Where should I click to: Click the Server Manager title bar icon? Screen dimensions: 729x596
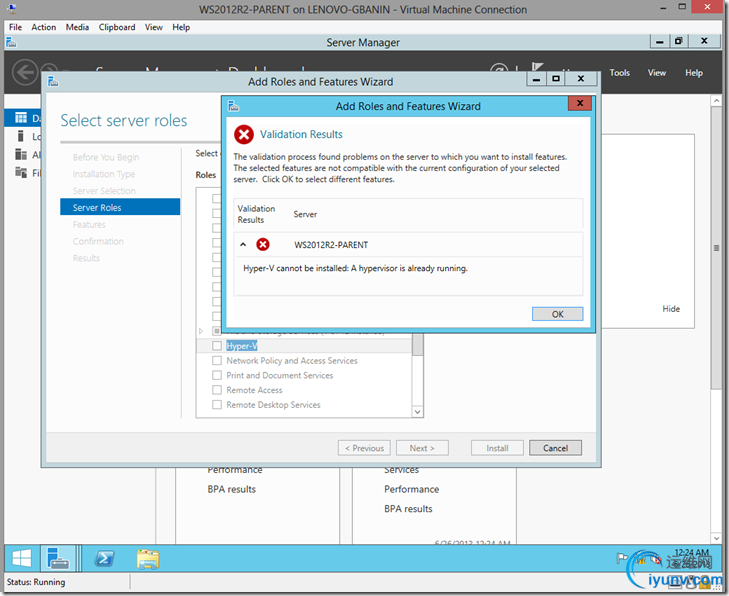[x=11, y=43]
